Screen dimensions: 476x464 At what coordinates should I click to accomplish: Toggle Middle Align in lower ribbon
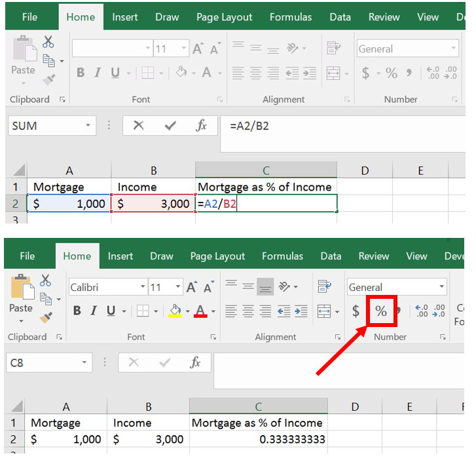click(248, 286)
